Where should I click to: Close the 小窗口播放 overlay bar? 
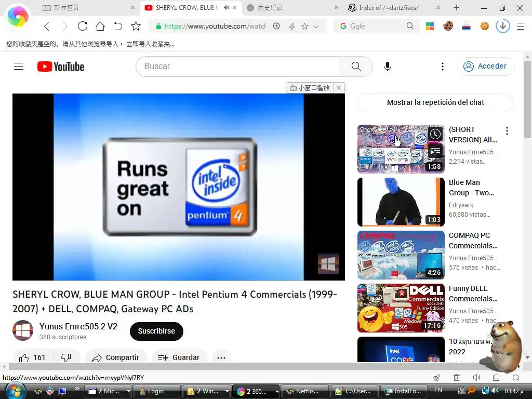click(x=339, y=88)
